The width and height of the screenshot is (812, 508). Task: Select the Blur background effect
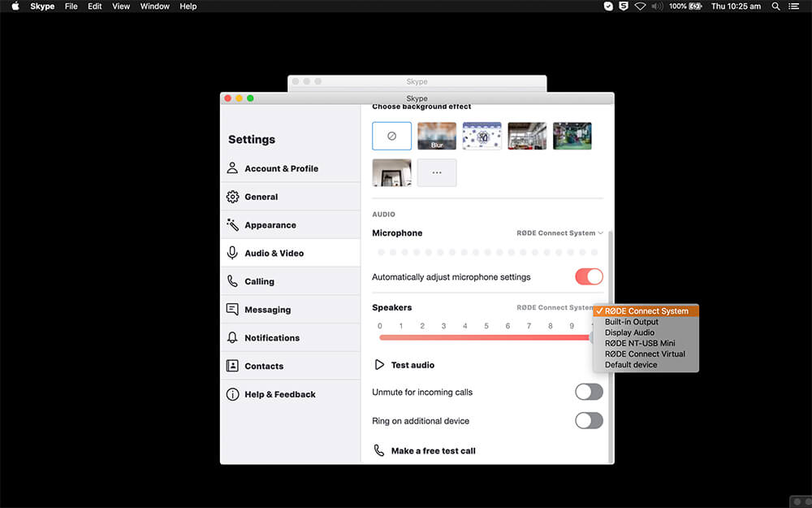click(x=437, y=136)
